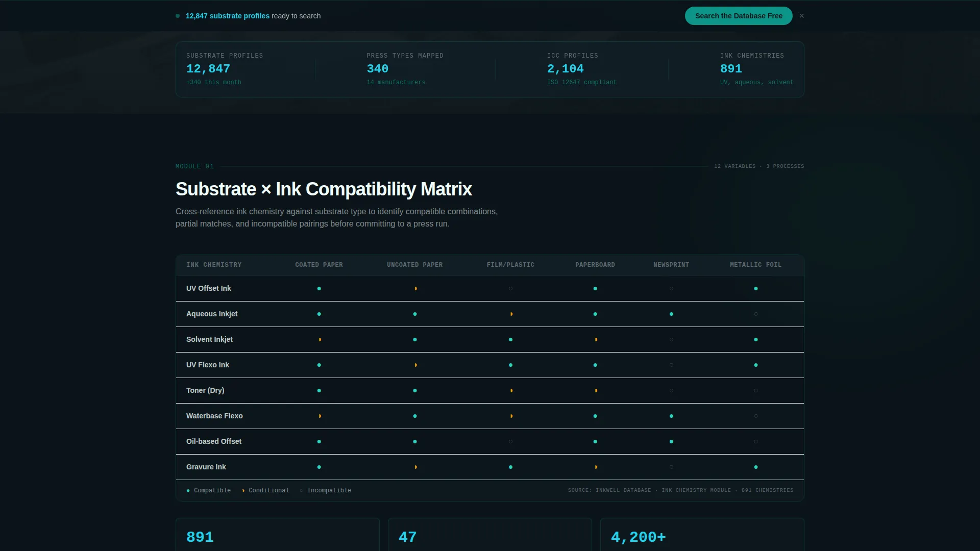Click the green status dot in banner
This screenshot has width=980, height=551.
pyautogui.click(x=178, y=16)
